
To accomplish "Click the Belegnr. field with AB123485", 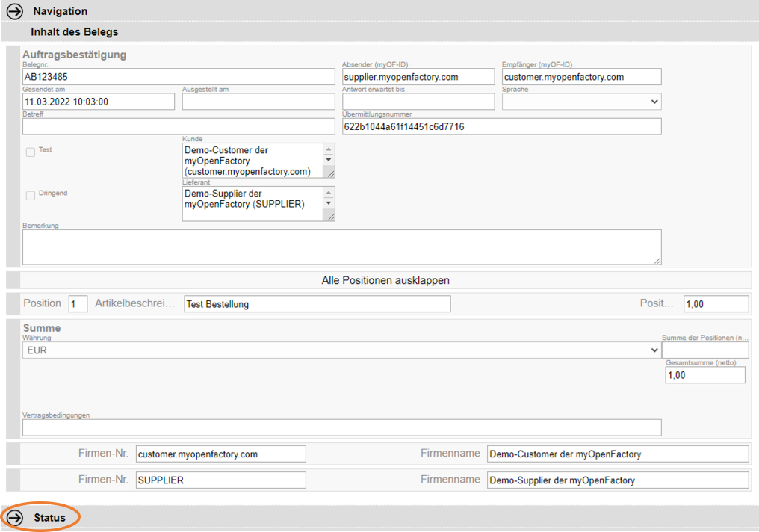I will tap(179, 76).
